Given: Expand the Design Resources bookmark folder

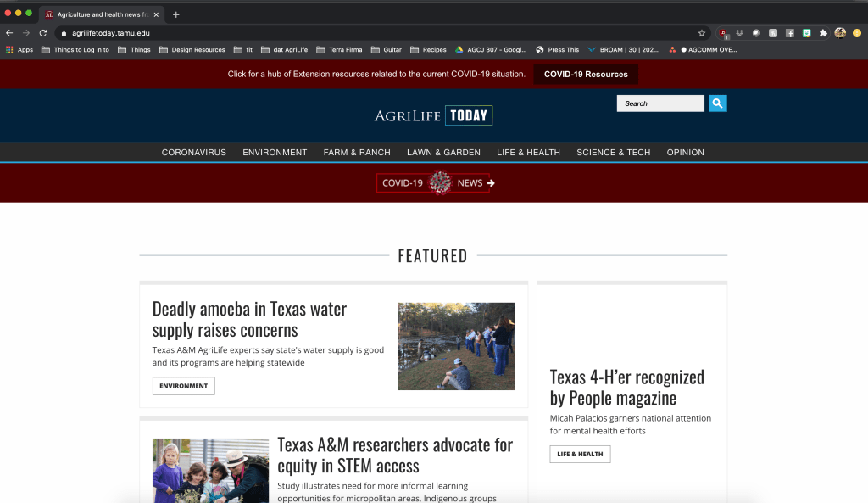Looking at the screenshot, I should click(x=192, y=50).
